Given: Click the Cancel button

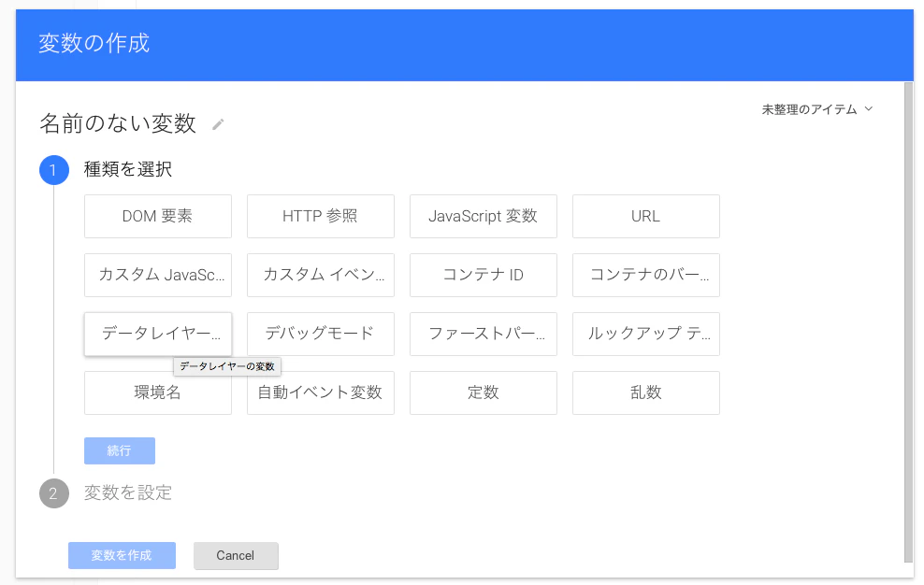Looking at the screenshot, I should tap(236, 555).
